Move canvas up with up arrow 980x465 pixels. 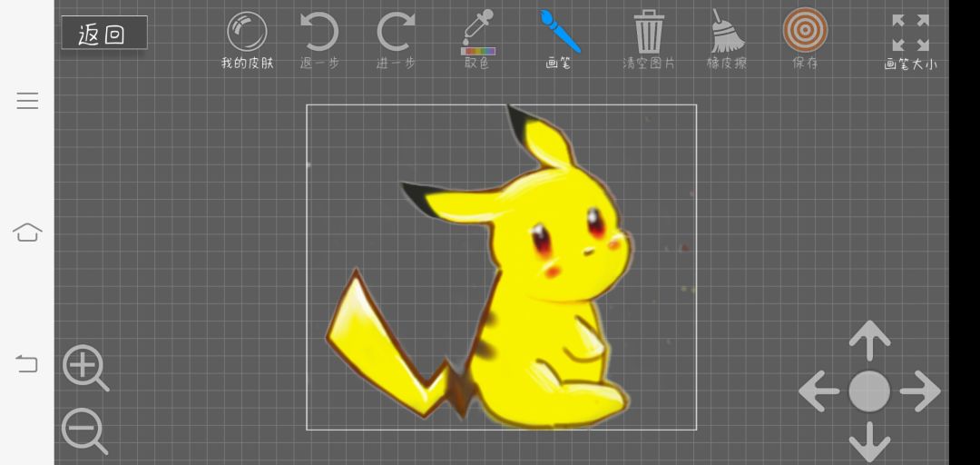tap(869, 341)
